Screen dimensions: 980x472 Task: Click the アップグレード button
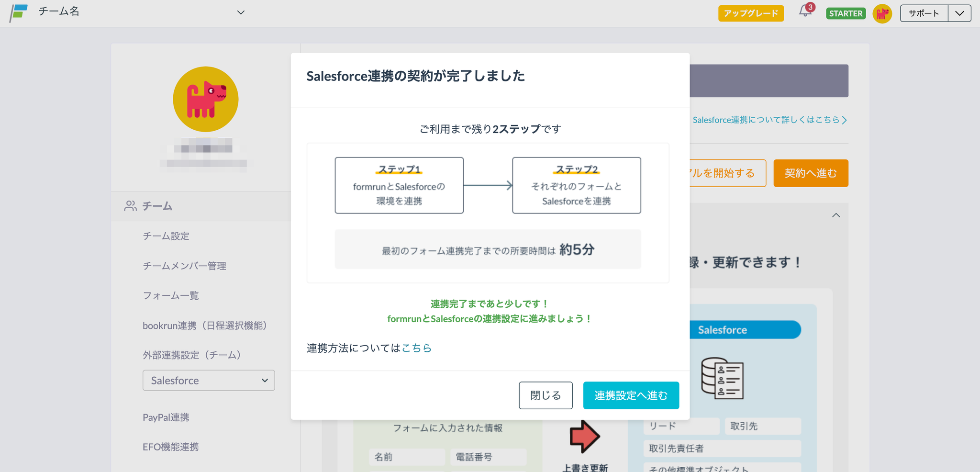tap(751, 13)
